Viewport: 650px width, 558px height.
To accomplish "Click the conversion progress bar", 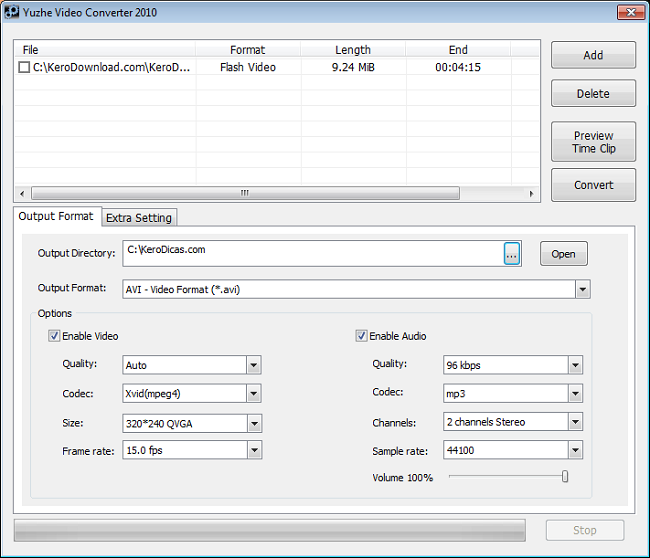I will click(270, 530).
